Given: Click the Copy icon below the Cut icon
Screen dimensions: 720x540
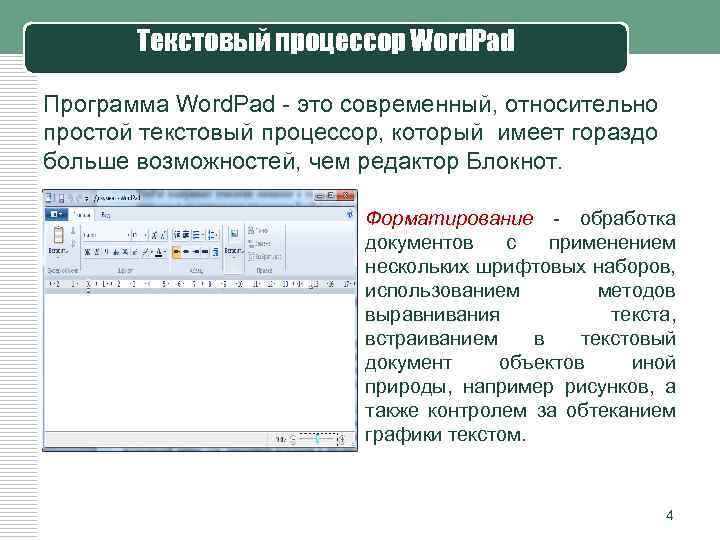Looking at the screenshot, I should 73,243.
